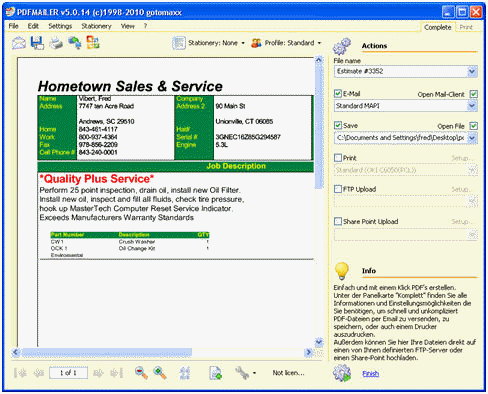Image resolution: width=488 pixels, height=394 pixels.
Task: Open the File name dropdown
Action: tap(472, 71)
